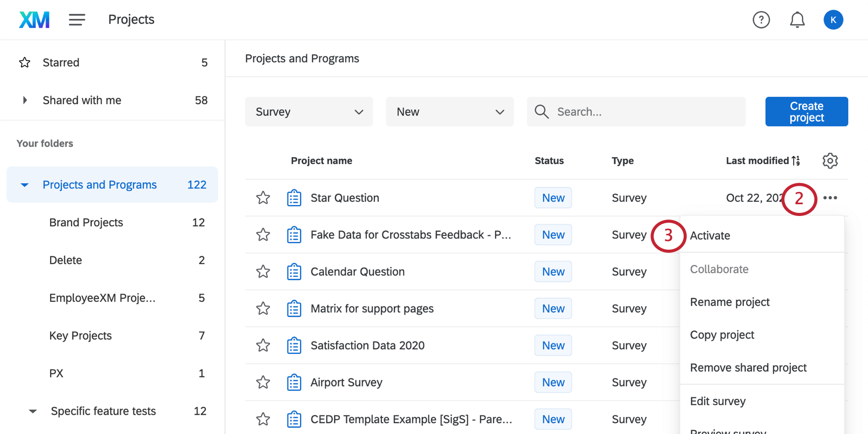Expand the Shared with me folder
The width and height of the screenshot is (868, 434).
25,101
